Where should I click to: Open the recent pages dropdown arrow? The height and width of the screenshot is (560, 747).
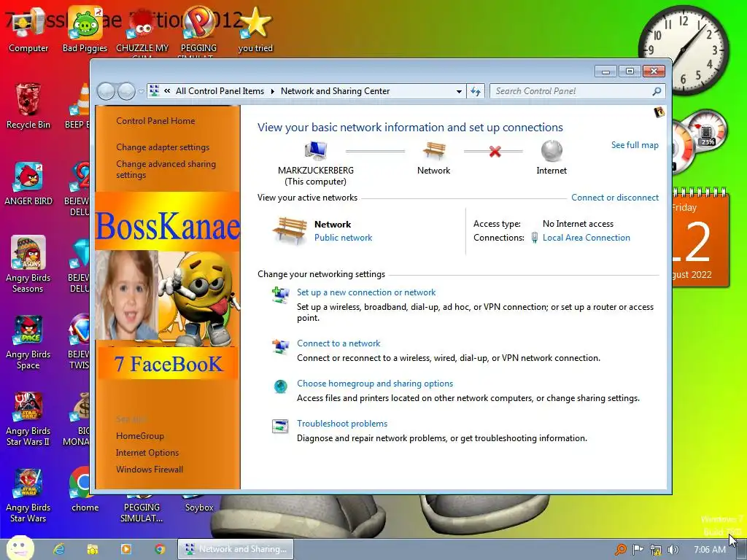pyautogui.click(x=141, y=91)
